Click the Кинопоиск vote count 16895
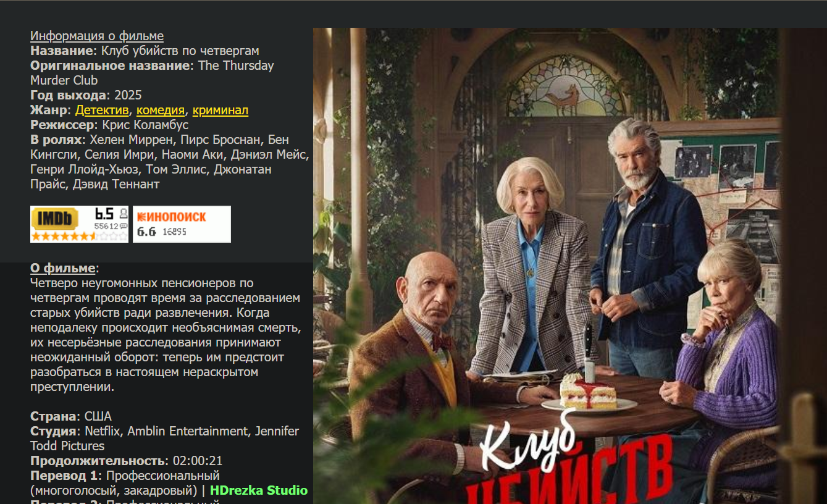Screen dimensions: 827x504 [174, 232]
